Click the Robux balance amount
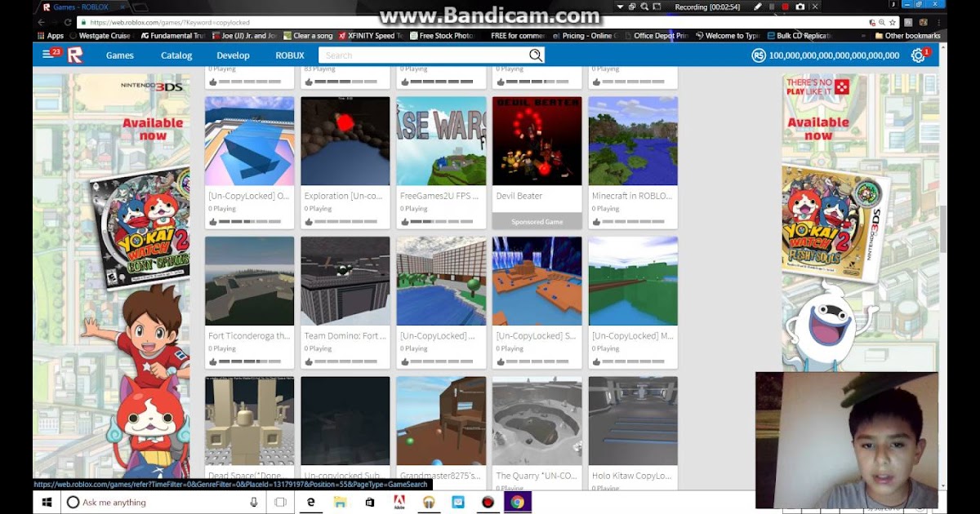Image resolution: width=980 pixels, height=514 pixels. point(834,55)
